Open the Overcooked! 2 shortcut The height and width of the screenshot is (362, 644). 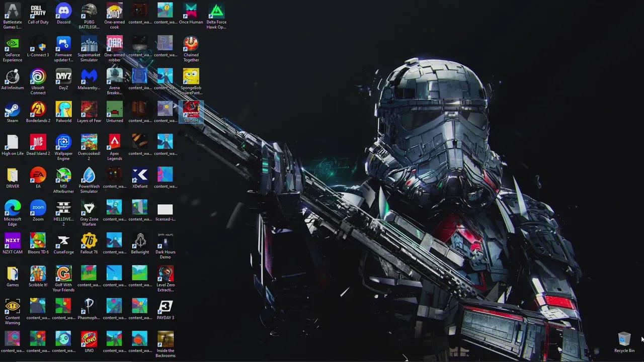(x=89, y=147)
